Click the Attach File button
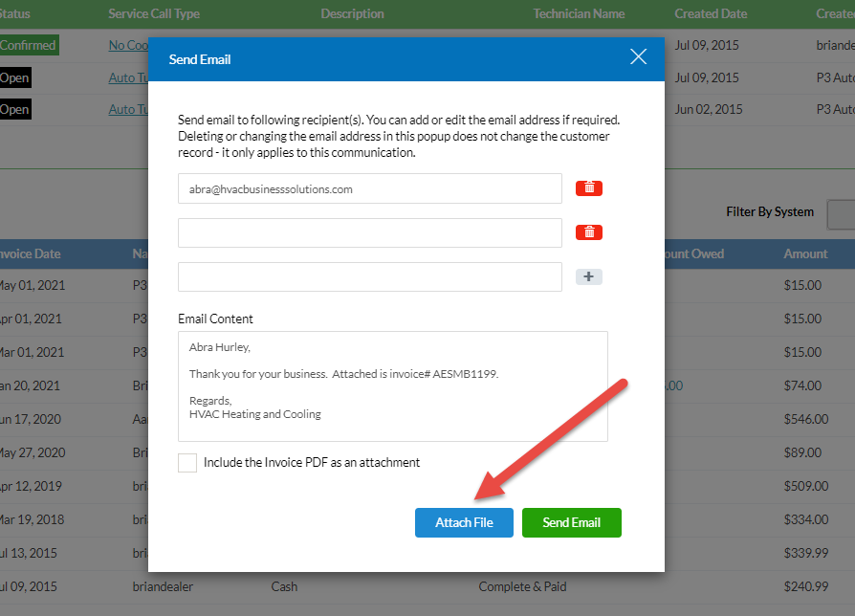855x616 pixels. tap(464, 522)
